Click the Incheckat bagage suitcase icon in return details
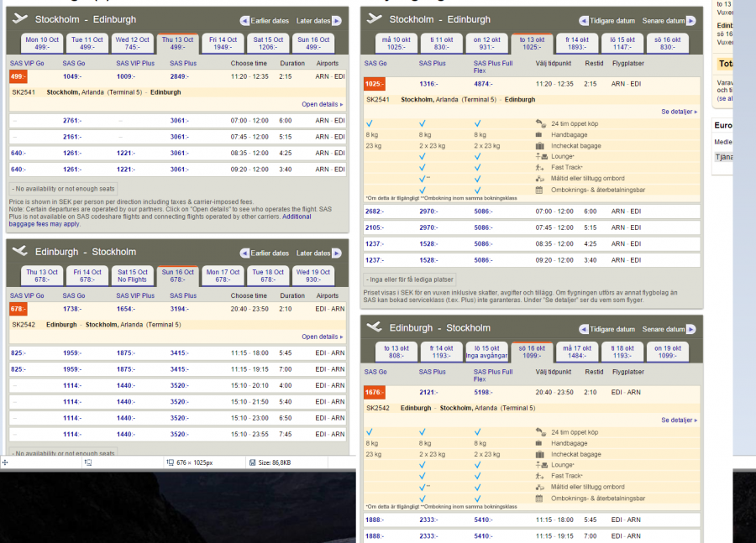The width and height of the screenshot is (756, 543). tap(540, 454)
